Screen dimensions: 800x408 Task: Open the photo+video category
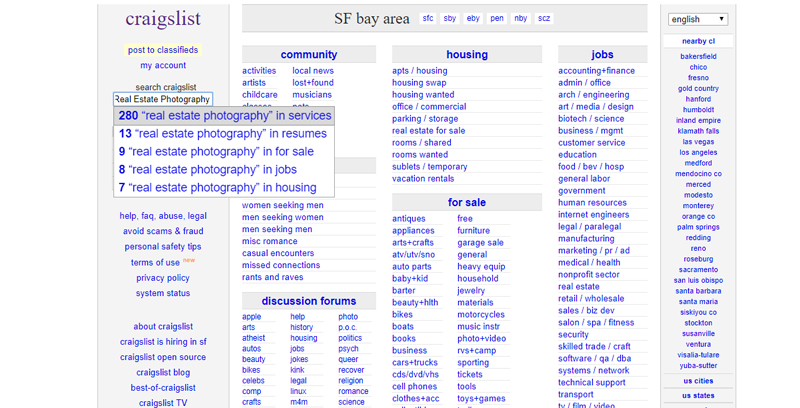(482, 339)
